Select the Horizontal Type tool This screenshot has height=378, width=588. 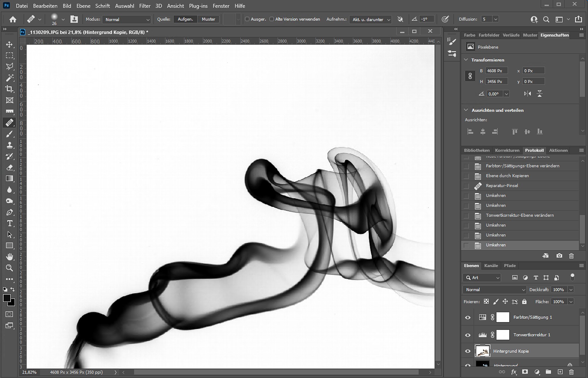tap(9, 223)
